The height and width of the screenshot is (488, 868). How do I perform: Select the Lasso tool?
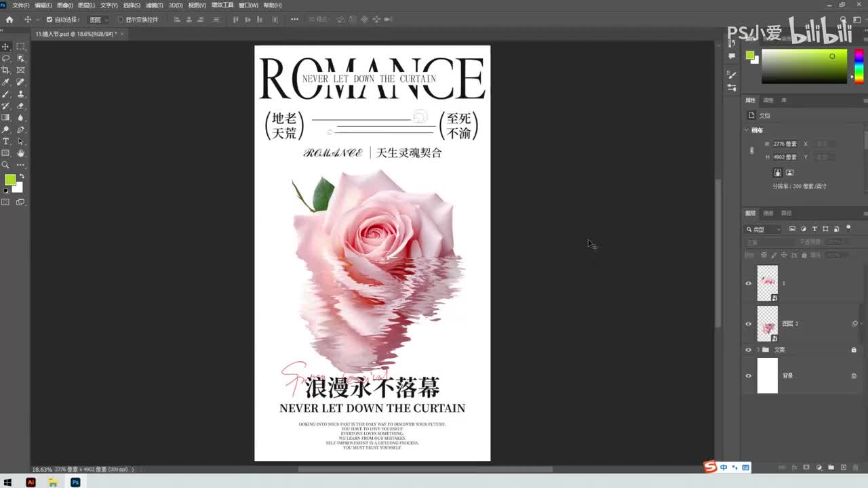[5, 58]
